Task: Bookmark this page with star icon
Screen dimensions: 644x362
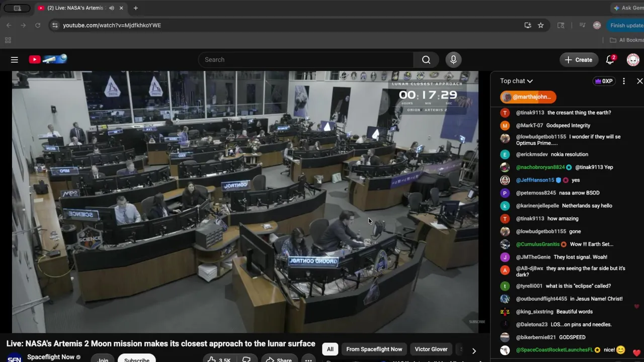Action: (541, 25)
